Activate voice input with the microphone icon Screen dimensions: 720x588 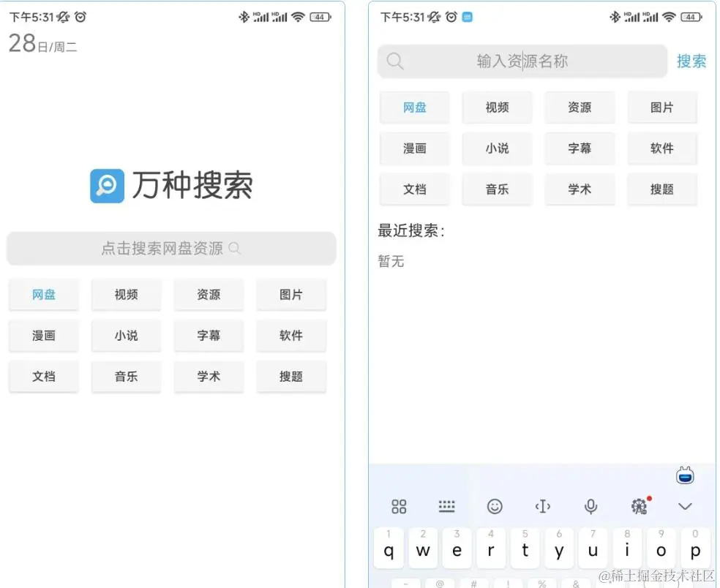[590, 506]
